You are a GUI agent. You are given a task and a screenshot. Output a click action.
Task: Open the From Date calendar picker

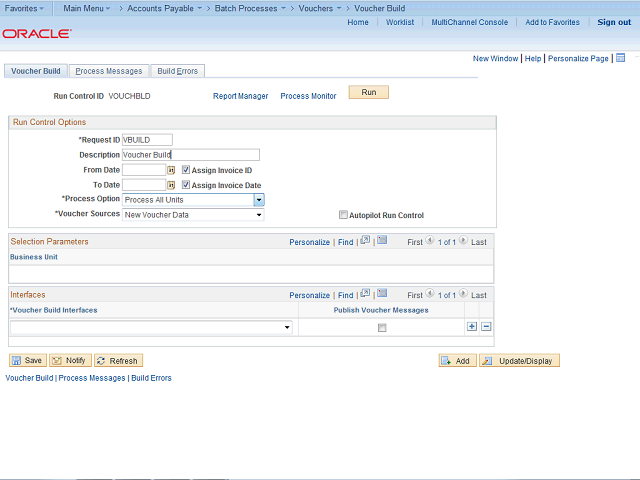pos(171,170)
